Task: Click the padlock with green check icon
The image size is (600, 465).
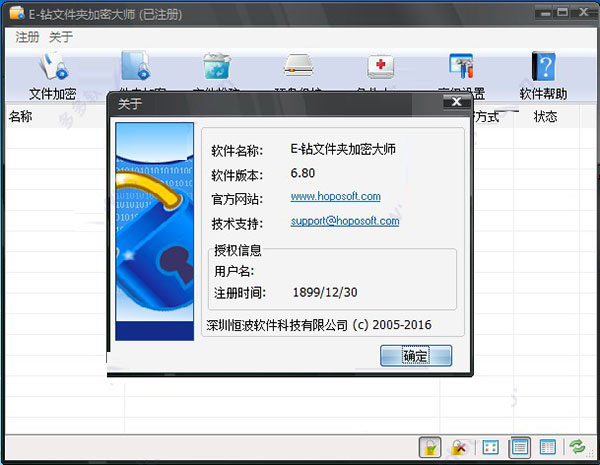Action: coord(430,447)
